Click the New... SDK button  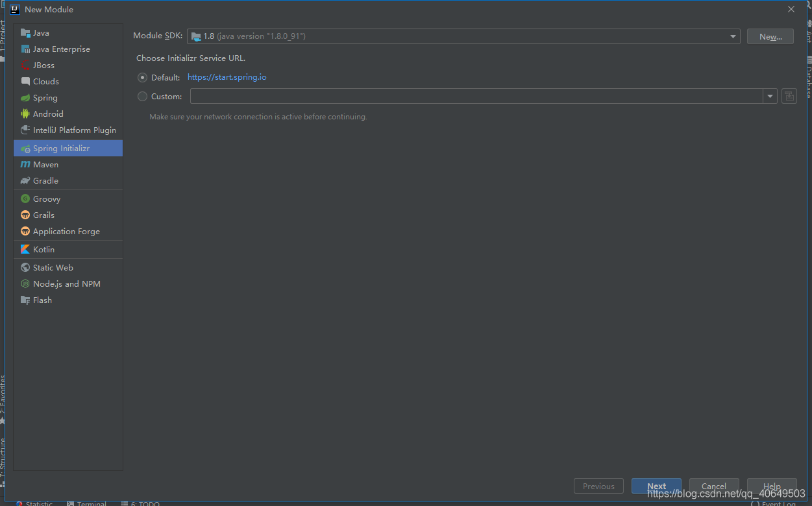pos(770,37)
